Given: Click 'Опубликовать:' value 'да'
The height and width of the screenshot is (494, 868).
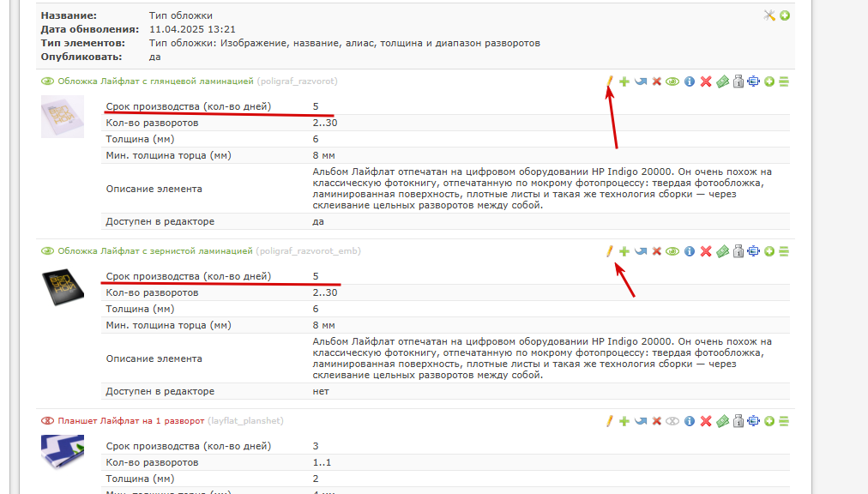Looking at the screenshot, I should [x=154, y=57].
